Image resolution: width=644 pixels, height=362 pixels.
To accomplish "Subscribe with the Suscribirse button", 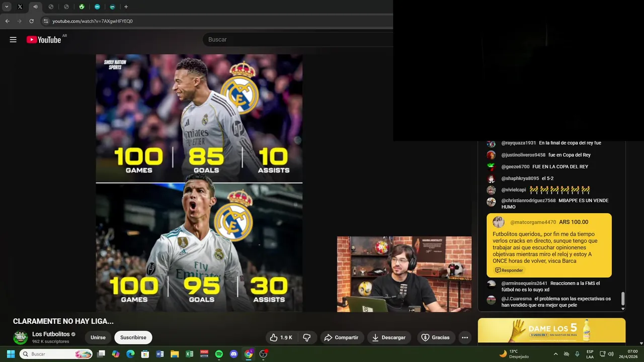I will click(x=133, y=337).
